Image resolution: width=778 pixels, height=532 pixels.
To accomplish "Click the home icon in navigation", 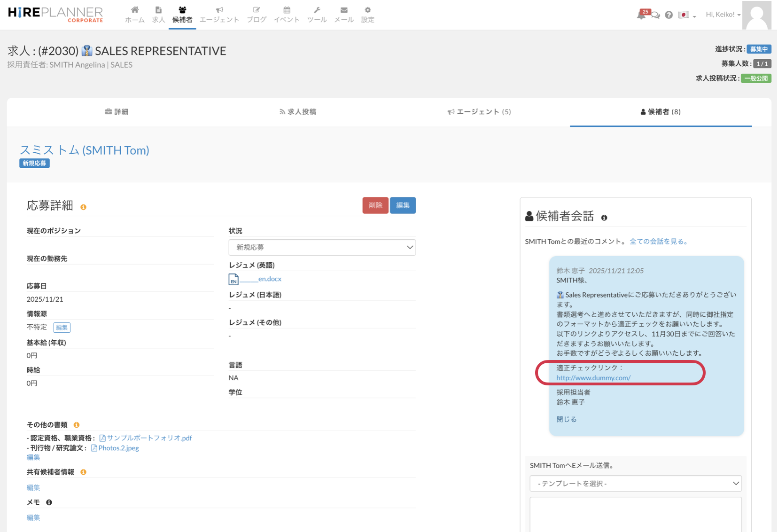I will (x=135, y=10).
